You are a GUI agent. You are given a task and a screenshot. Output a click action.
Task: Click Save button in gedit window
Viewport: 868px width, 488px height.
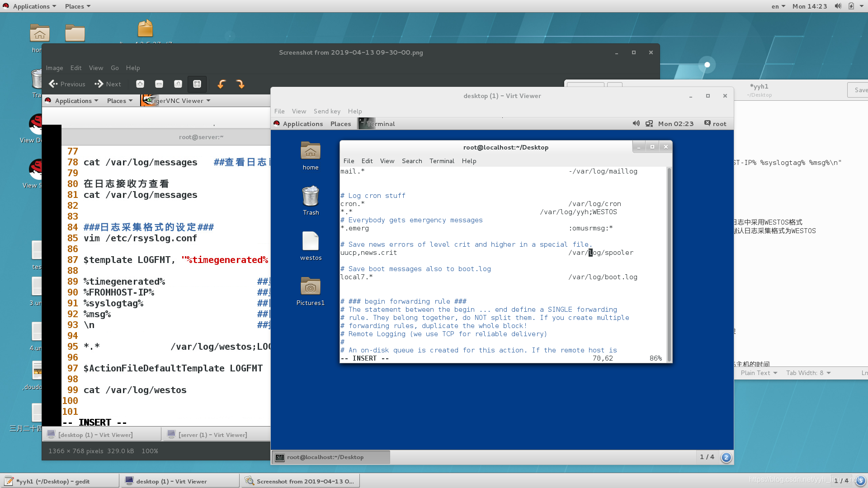click(858, 90)
